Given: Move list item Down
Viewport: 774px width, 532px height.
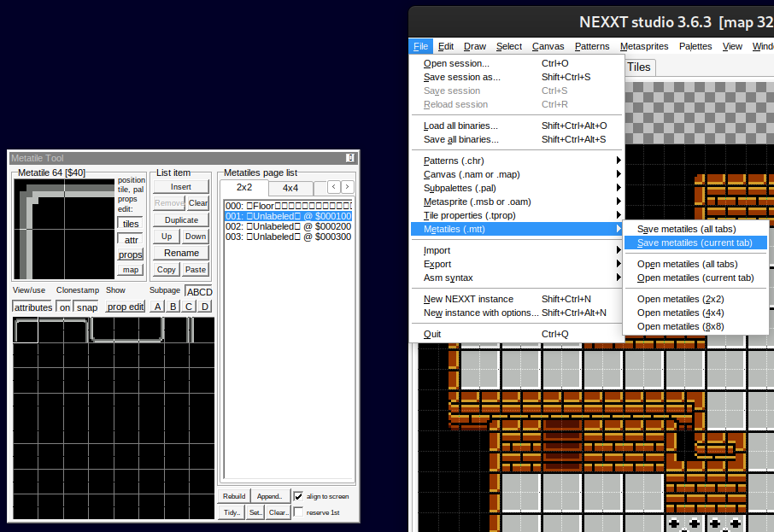Looking at the screenshot, I should coord(196,237).
